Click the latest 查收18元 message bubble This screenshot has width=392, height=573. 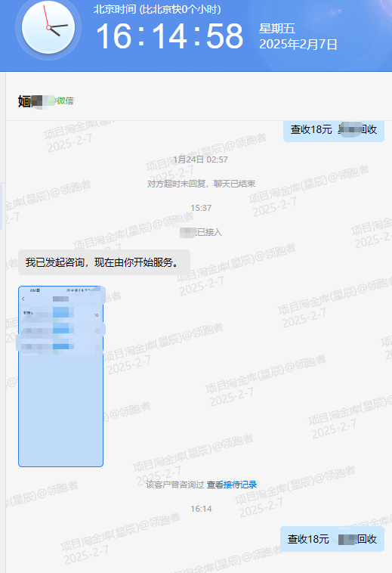pyautogui.click(x=332, y=539)
